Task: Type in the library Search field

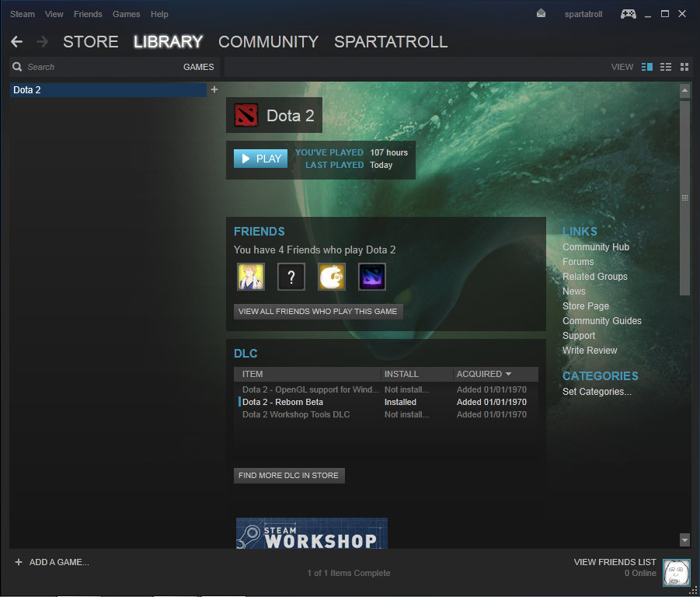Action: [x=93, y=67]
